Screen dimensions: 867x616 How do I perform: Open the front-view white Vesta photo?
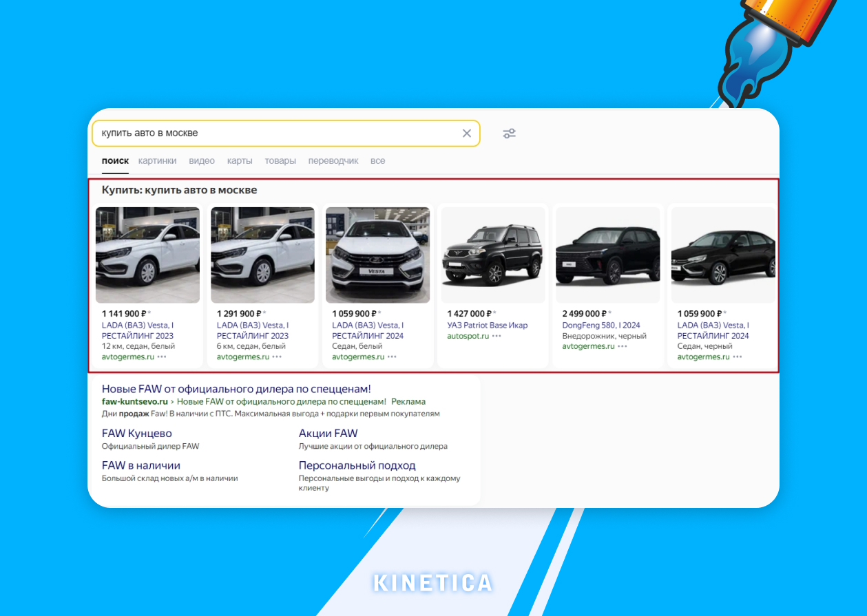tap(377, 255)
